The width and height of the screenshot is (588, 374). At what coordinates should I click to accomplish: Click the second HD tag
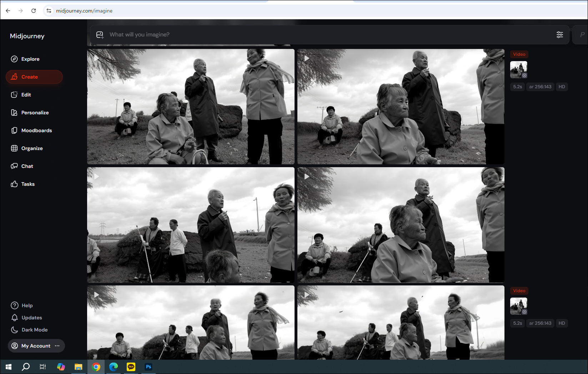pos(562,323)
